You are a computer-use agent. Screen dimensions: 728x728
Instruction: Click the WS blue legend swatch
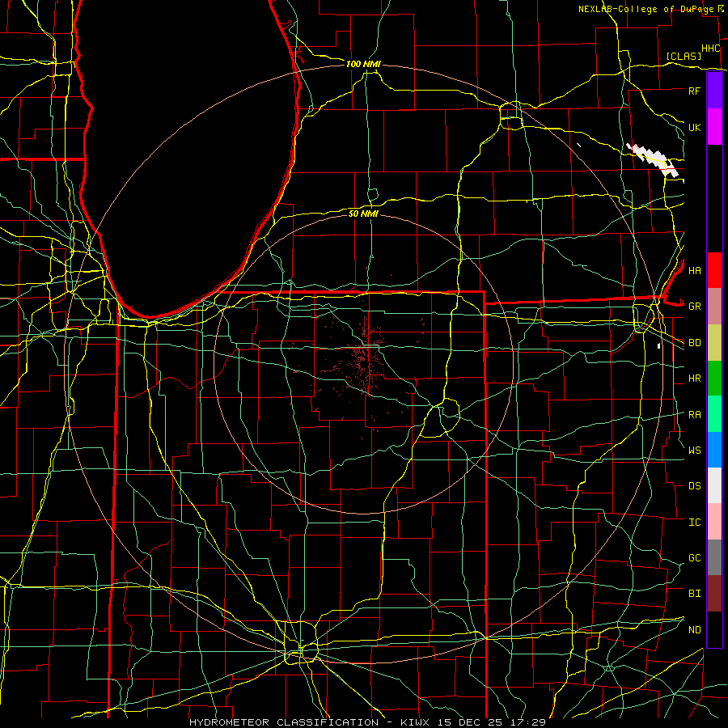(x=714, y=450)
